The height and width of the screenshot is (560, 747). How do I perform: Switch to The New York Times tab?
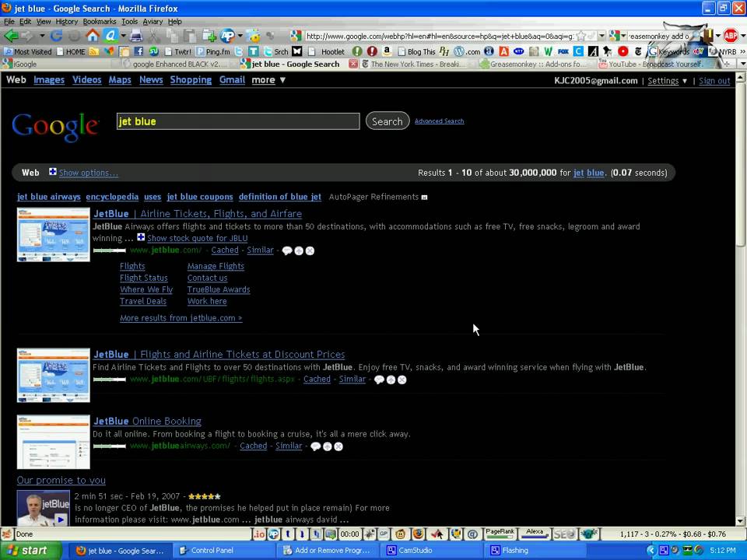[x=416, y=64]
